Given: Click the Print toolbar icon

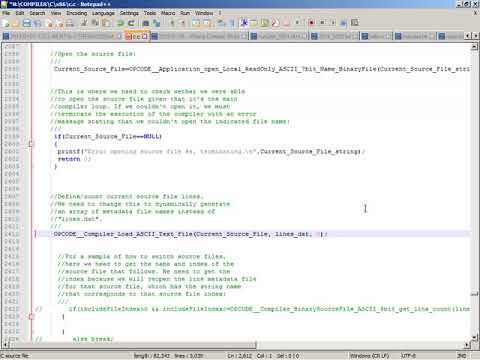Looking at the screenshot, I should point(70,23).
